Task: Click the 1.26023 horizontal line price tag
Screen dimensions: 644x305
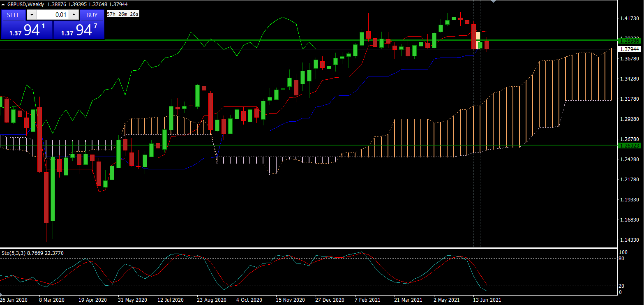Action: point(630,146)
